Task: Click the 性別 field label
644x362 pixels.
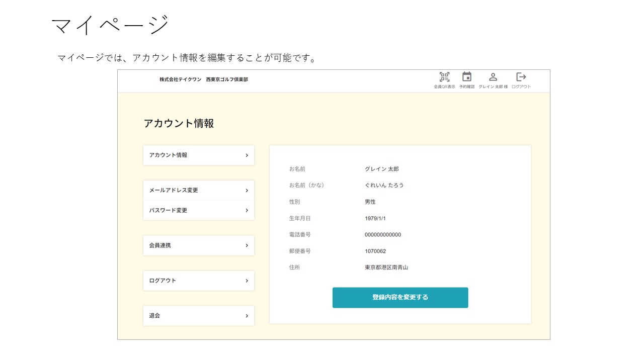Action: pos(294,202)
